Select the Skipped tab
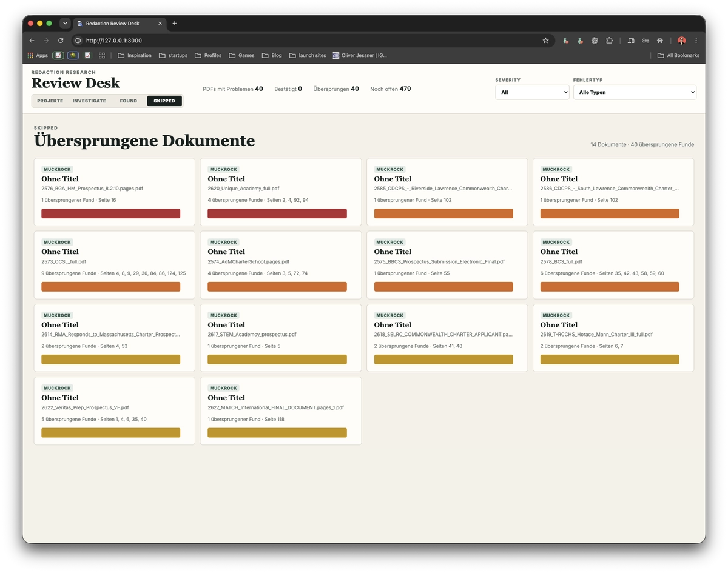Viewport: 728px width, 573px height. [164, 101]
